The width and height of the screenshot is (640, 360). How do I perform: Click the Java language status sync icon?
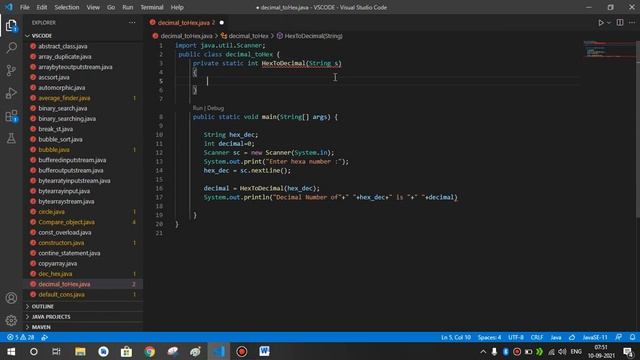coord(572,338)
